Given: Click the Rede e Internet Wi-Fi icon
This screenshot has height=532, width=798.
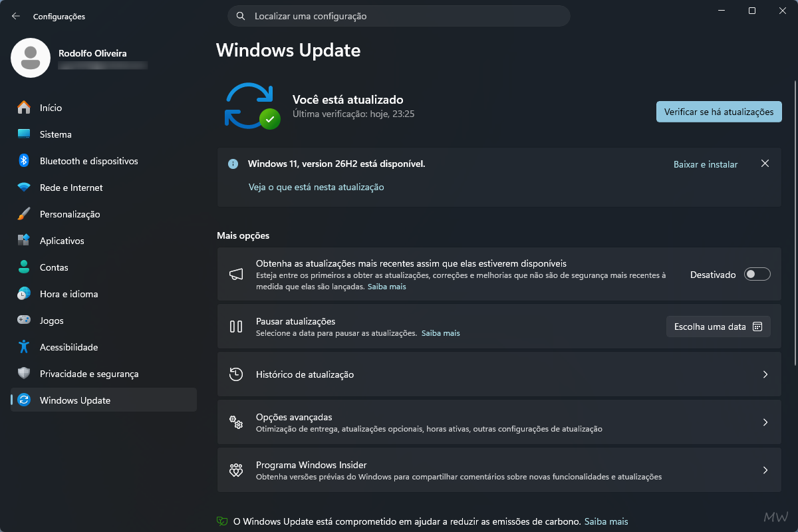Looking at the screenshot, I should [24, 188].
